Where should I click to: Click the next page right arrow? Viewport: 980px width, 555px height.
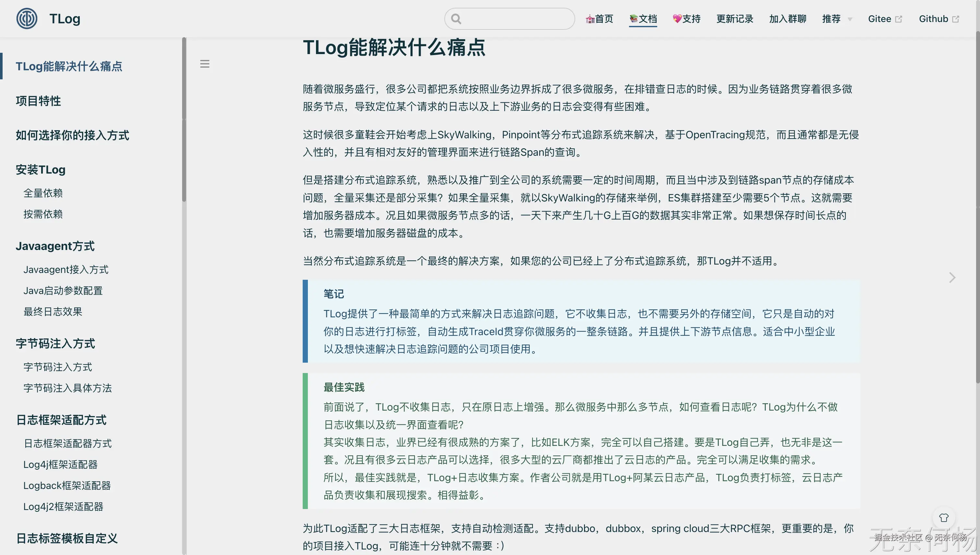point(952,277)
